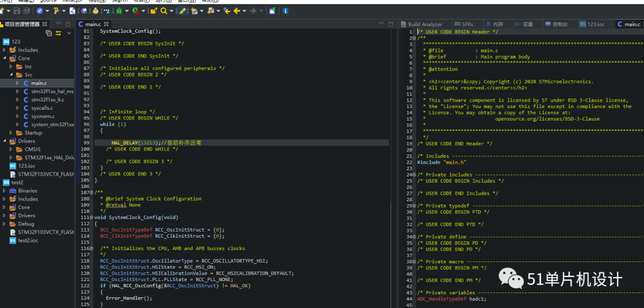Image resolution: width=644 pixels, height=308 pixels.
Task: Toggle Link with Editor arrows icon
Action: 58,33
